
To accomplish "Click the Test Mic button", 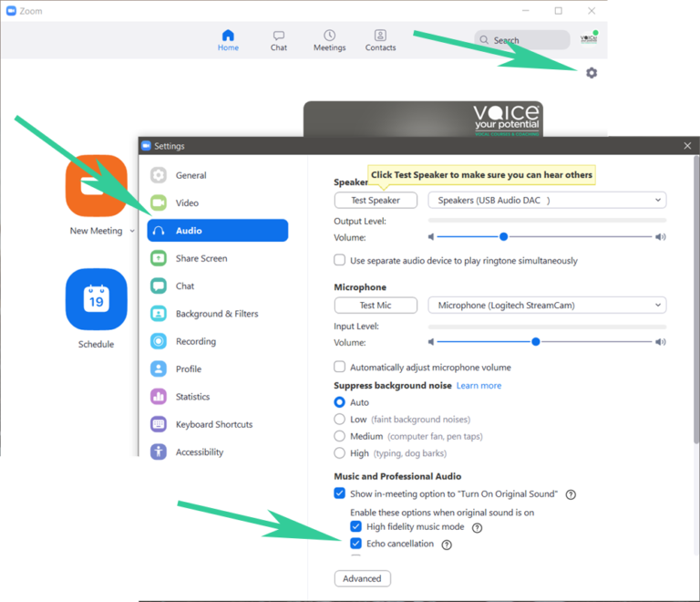I will pyautogui.click(x=376, y=305).
